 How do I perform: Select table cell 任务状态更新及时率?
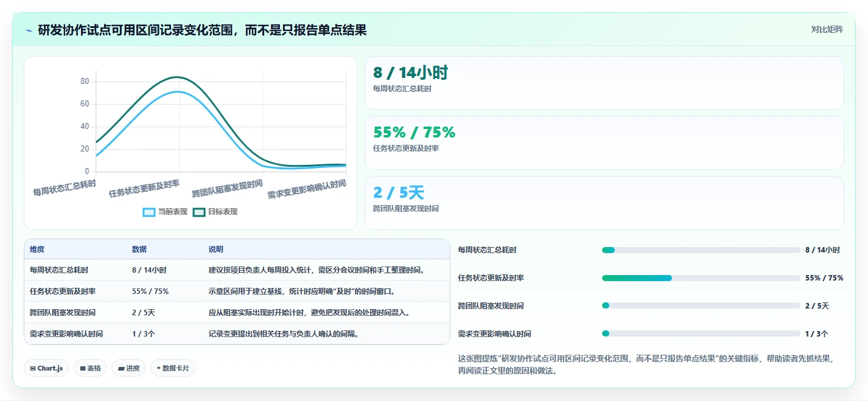point(63,291)
